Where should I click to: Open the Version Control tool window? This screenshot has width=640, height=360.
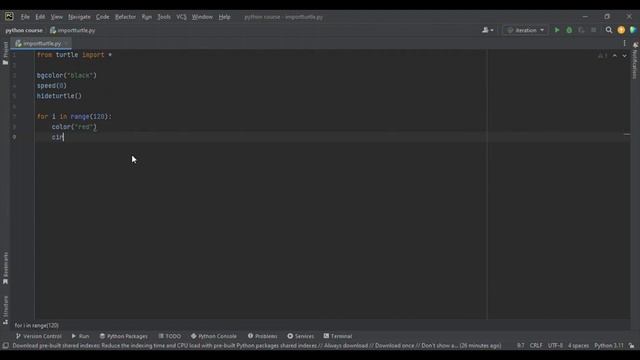click(38, 336)
